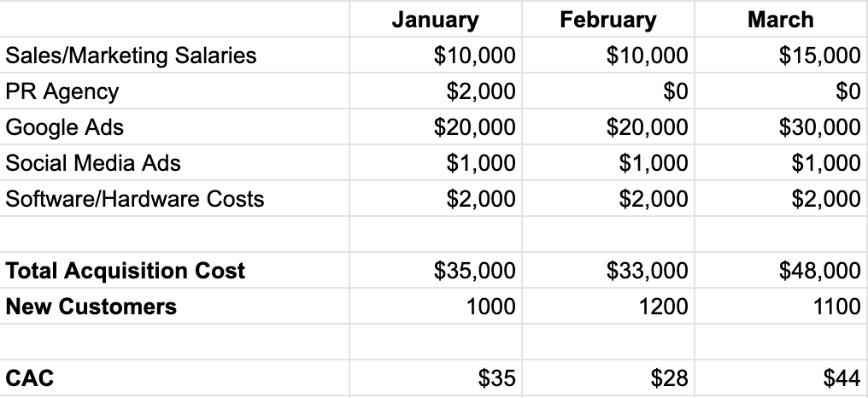Image resolution: width=868 pixels, height=398 pixels.
Task: Select the Sales/Marketing Salaries row label
Action: [x=131, y=56]
